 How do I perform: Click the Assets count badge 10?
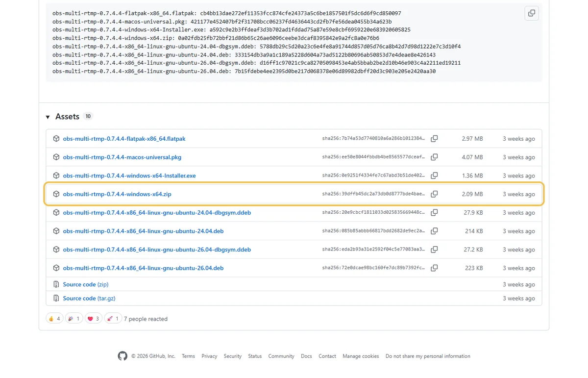coord(88,117)
